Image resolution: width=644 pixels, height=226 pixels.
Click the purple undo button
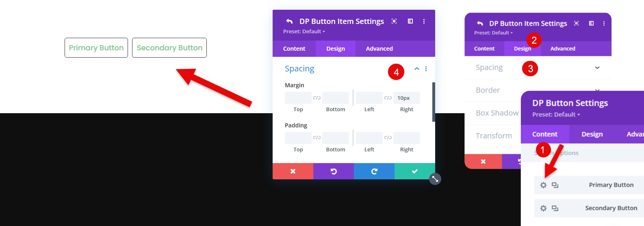coord(334,171)
